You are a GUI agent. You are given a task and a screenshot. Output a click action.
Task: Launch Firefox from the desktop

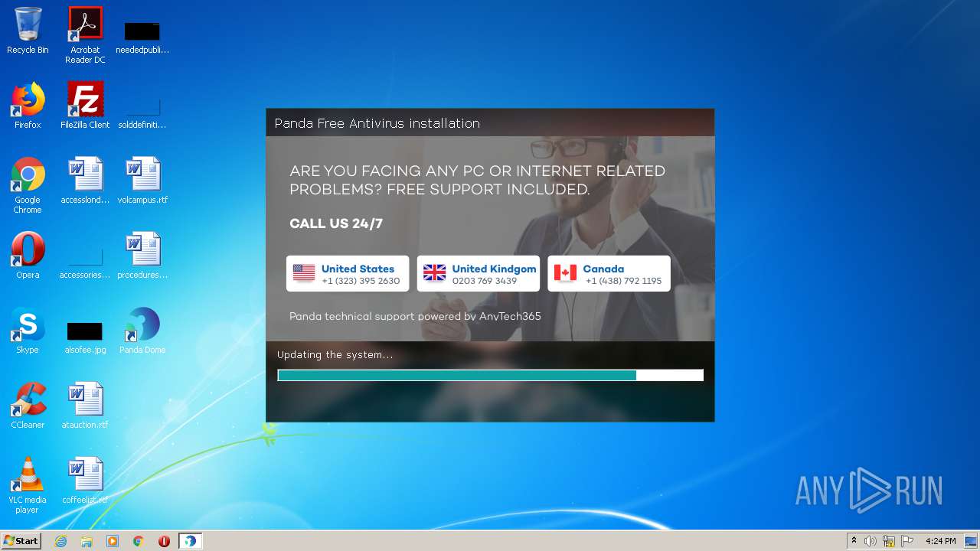pyautogui.click(x=28, y=106)
